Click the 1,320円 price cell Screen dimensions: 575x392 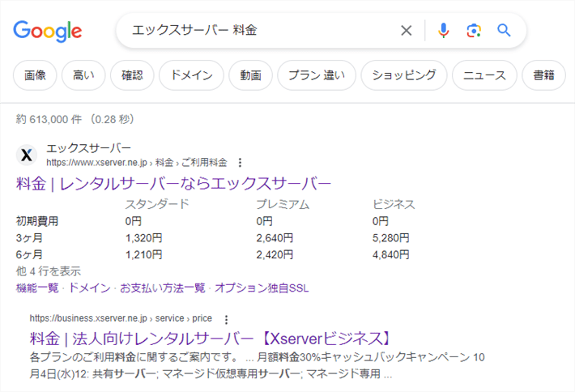[x=144, y=238]
